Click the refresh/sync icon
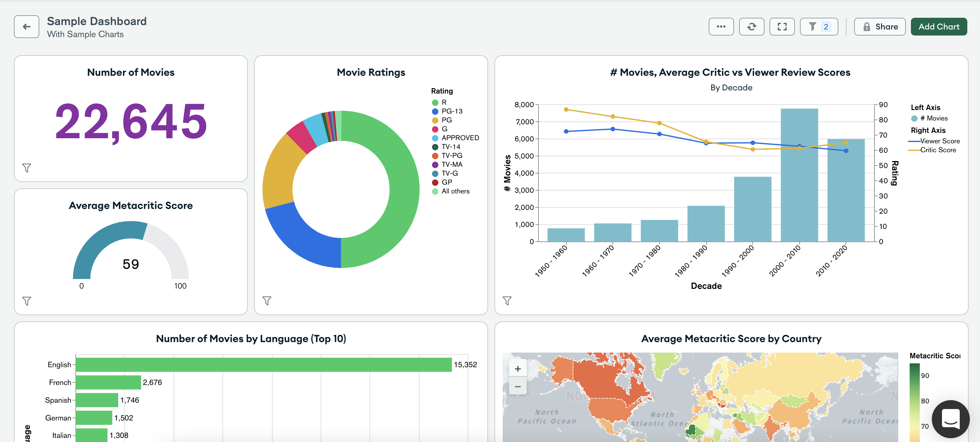Image resolution: width=980 pixels, height=442 pixels. (x=751, y=26)
